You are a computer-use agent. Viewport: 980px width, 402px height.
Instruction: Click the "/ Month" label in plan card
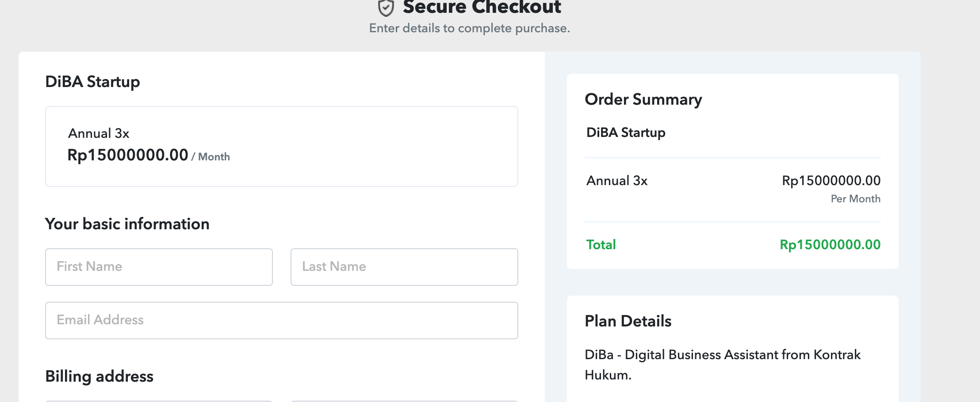[211, 157]
